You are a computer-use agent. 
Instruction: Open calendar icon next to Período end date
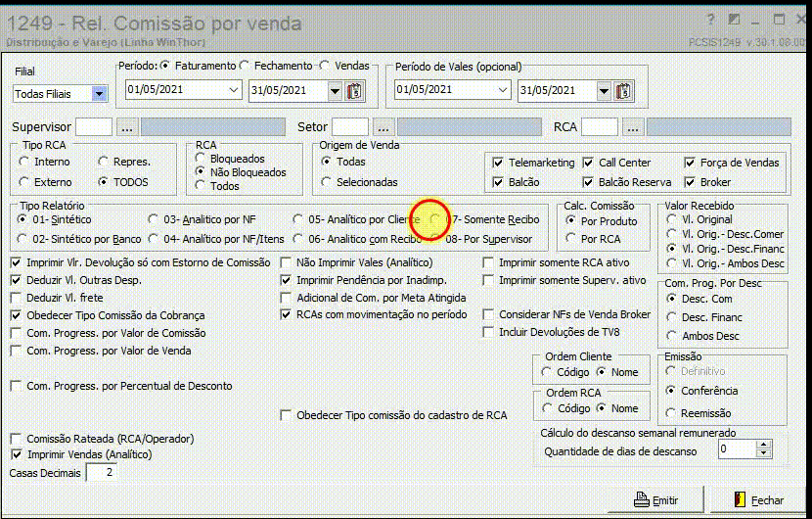point(355,91)
